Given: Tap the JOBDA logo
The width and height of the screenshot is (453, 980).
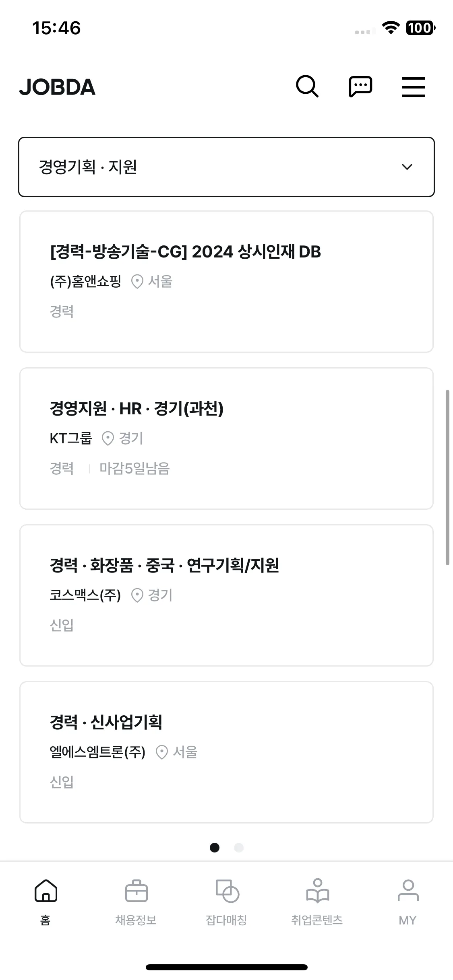Looking at the screenshot, I should pos(57,87).
